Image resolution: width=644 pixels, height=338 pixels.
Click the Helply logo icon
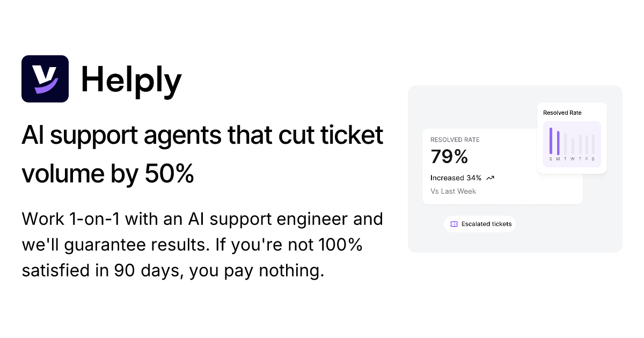coord(45,79)
